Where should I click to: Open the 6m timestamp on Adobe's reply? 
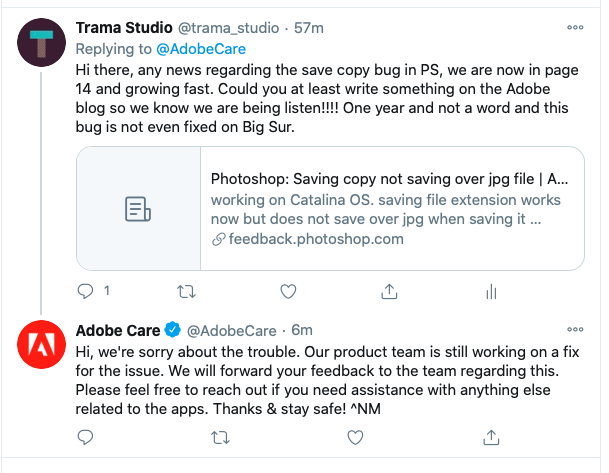click(x=302, y=330)
